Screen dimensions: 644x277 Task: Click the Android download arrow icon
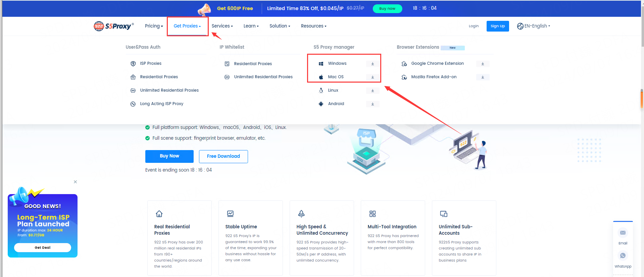tap(373, 104)
